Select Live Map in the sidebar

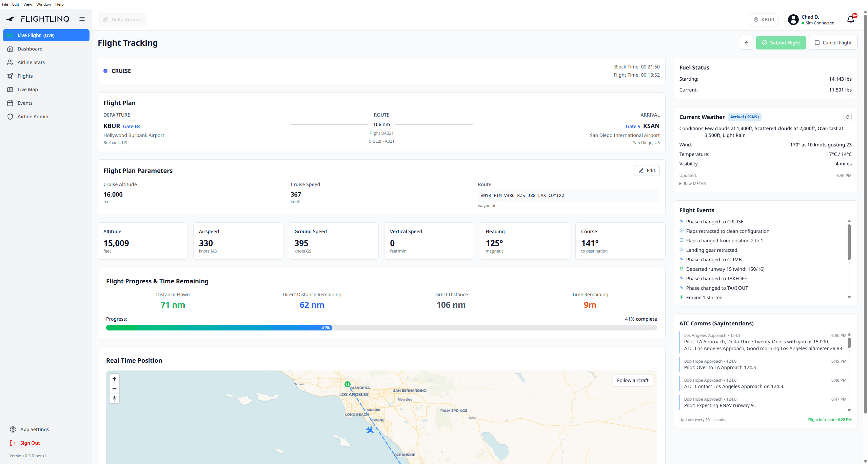[27, 89]
